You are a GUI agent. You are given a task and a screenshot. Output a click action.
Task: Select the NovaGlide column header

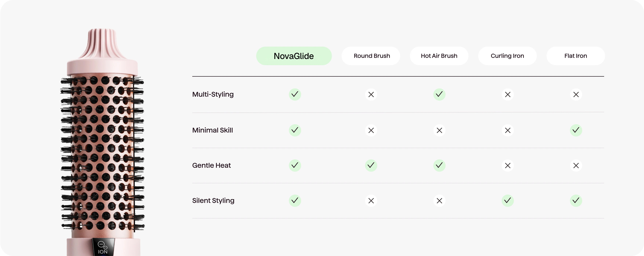[x=294, y=56]
